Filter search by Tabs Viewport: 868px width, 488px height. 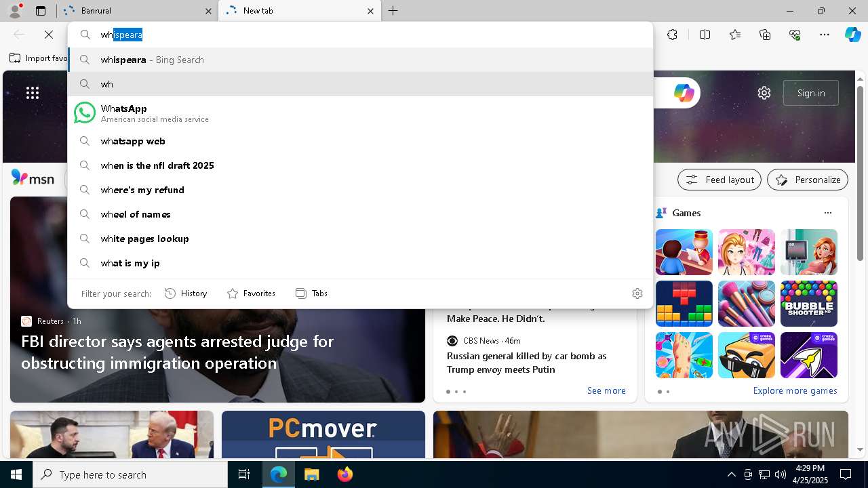tap(311, 293)
